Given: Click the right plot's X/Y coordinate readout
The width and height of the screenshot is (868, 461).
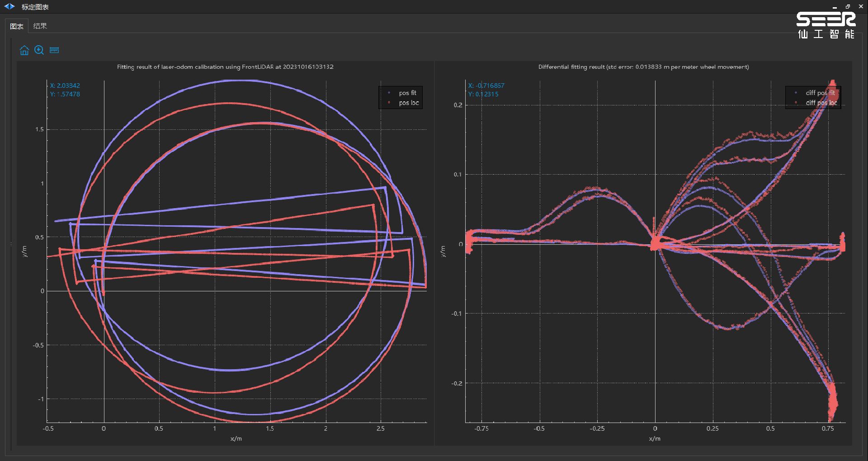Looking at the screenshot, I should tap(486, 90).
